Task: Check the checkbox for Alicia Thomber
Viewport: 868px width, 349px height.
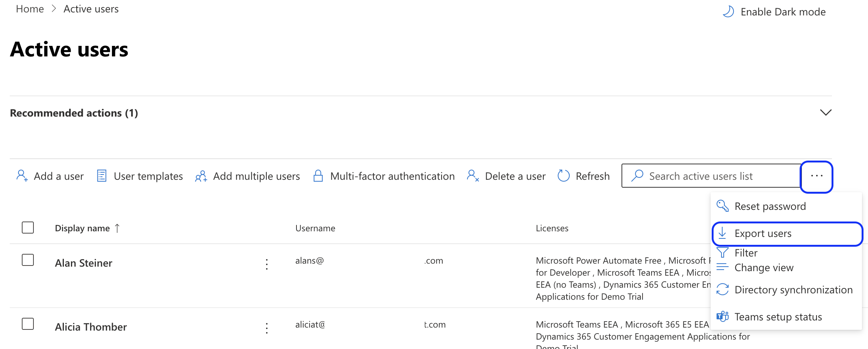Action: click(28, 323)
